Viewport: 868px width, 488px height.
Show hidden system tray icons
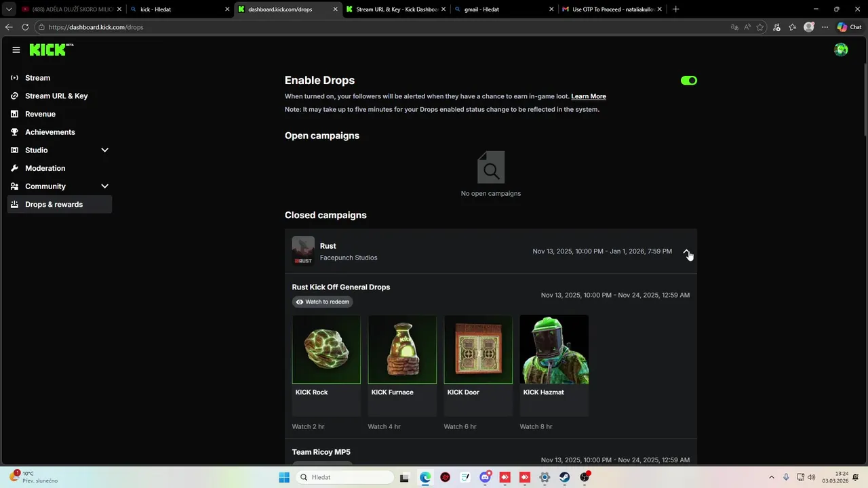pos(771,477)
